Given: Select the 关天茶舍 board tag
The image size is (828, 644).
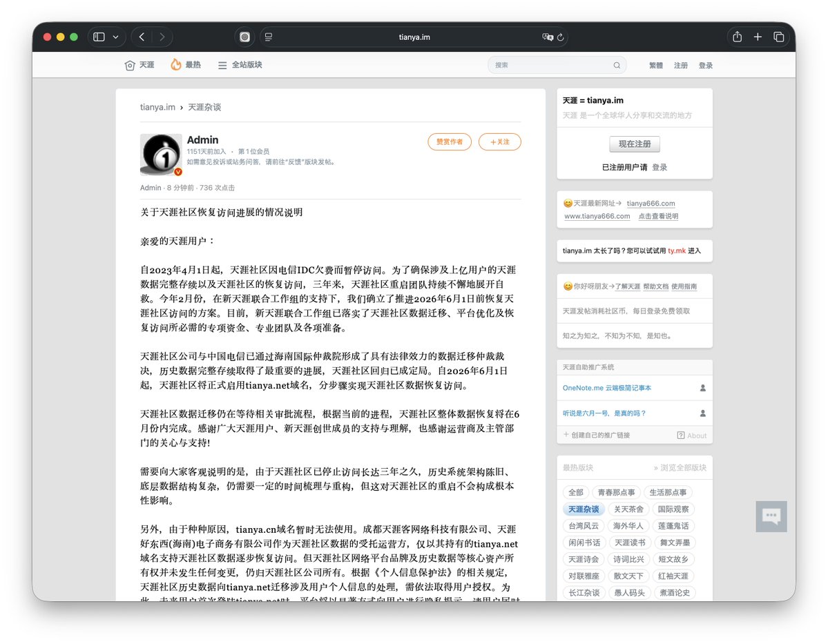Looking at the screenshot, I should click(x=628, y=509).
